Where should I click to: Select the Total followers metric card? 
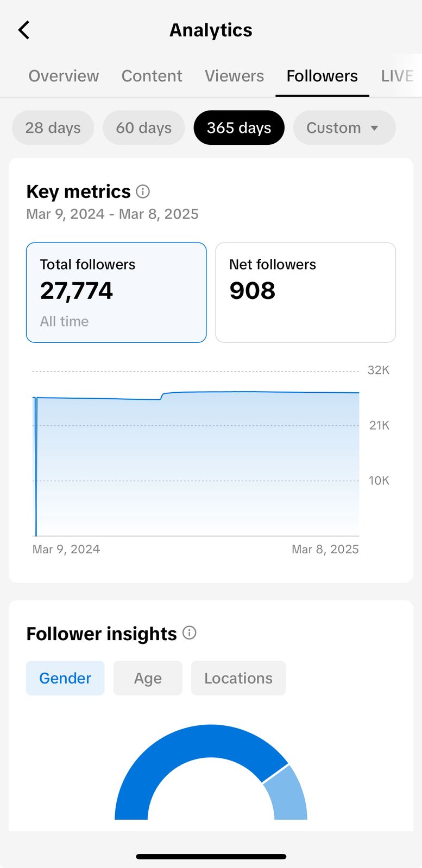tap(116, 292)
